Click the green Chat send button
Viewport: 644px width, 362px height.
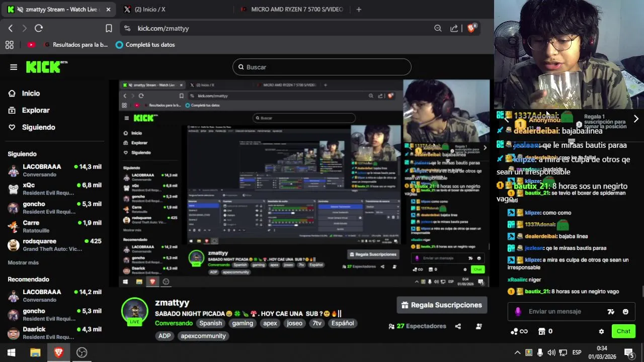pos(623,331)
